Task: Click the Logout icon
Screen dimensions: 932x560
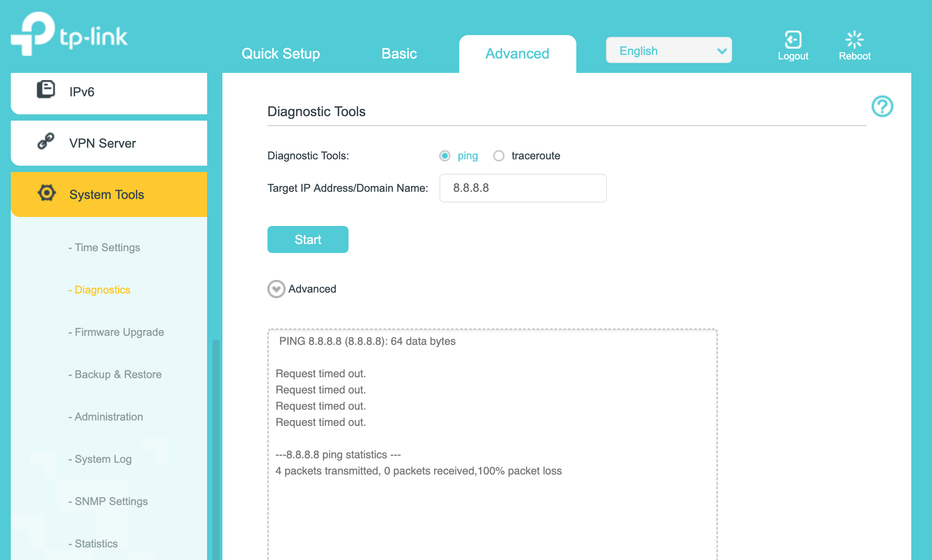Action: [x=793, y=40]
